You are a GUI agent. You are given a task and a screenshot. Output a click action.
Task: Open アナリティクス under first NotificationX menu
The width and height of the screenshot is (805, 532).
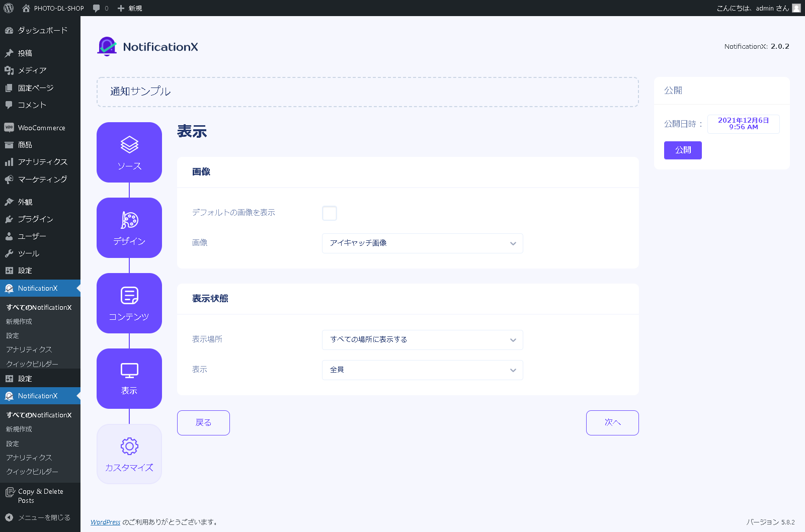[x=29, y=349]
